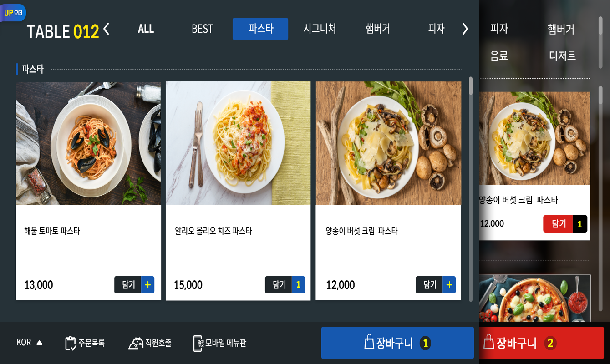
Task: Call staff with 직원호출 bell icon
Action: [136, 343]
